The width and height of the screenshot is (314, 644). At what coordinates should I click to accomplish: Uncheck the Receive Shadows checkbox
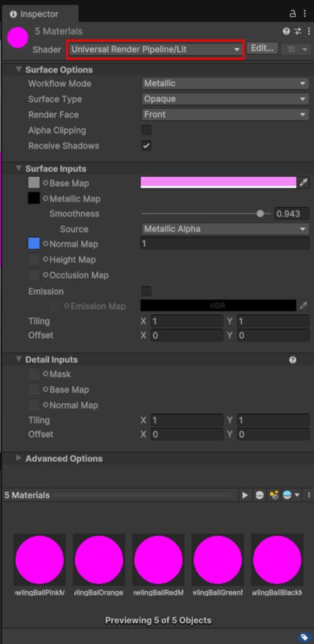[147, 146]
